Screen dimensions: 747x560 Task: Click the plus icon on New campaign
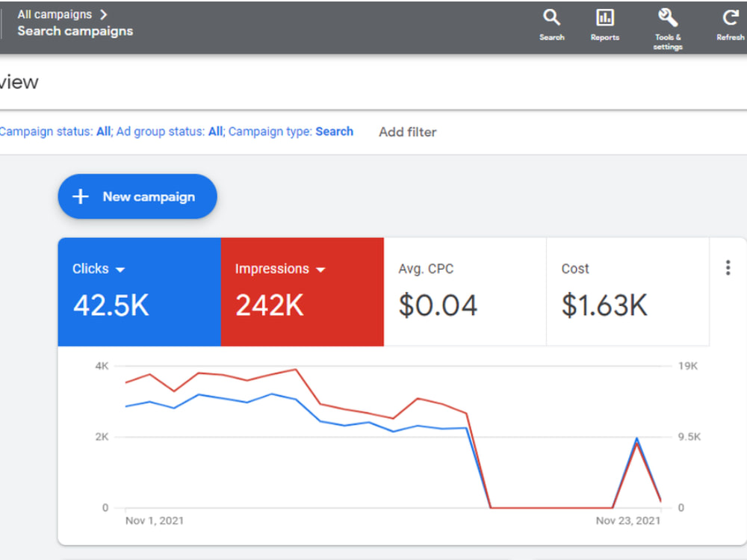(81, 196)
